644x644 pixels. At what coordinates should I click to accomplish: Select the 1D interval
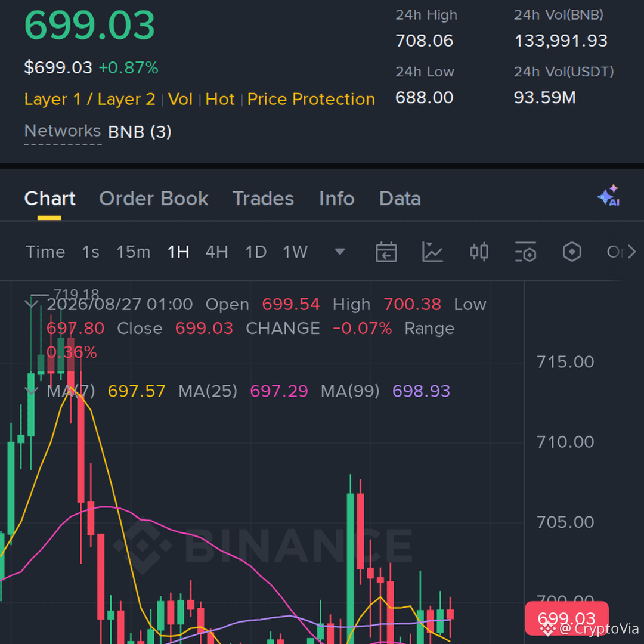[x=256, y=252]
